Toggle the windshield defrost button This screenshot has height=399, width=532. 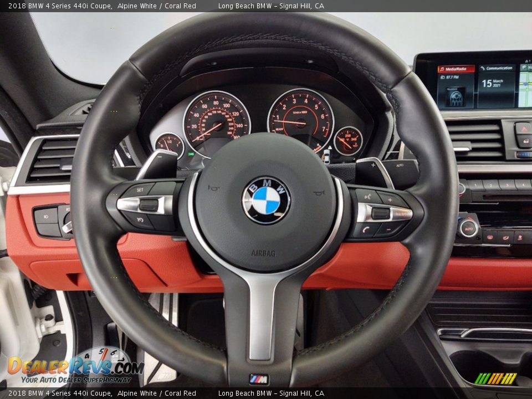(490, 237)
